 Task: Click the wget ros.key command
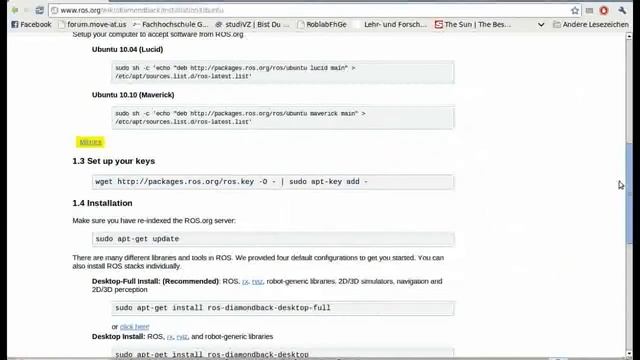(x=273, y=182)
